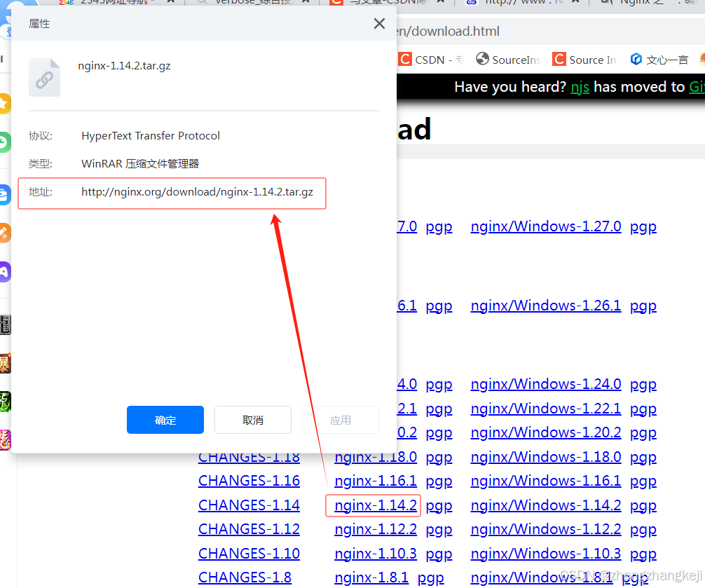Open the nginx/Windows-1.26.1 link
Image resolution: width=705 pixels, height=588 pixels.
tap(546, 306)
